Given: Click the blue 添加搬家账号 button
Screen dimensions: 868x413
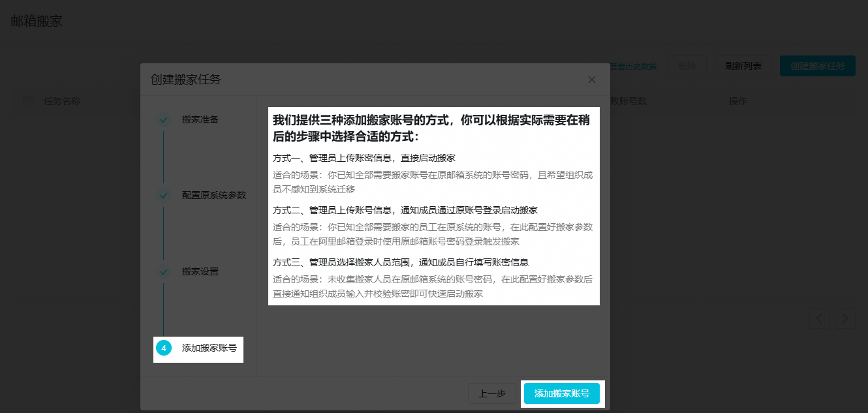Looking at the screenshot, I should (562, 393).
